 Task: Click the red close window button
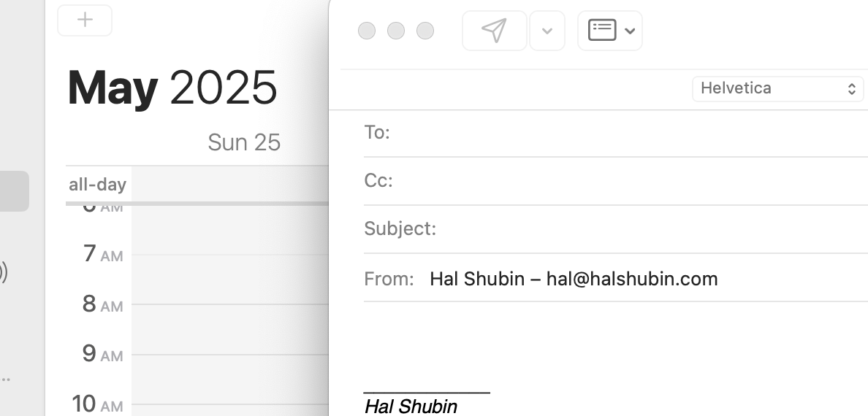367,31
